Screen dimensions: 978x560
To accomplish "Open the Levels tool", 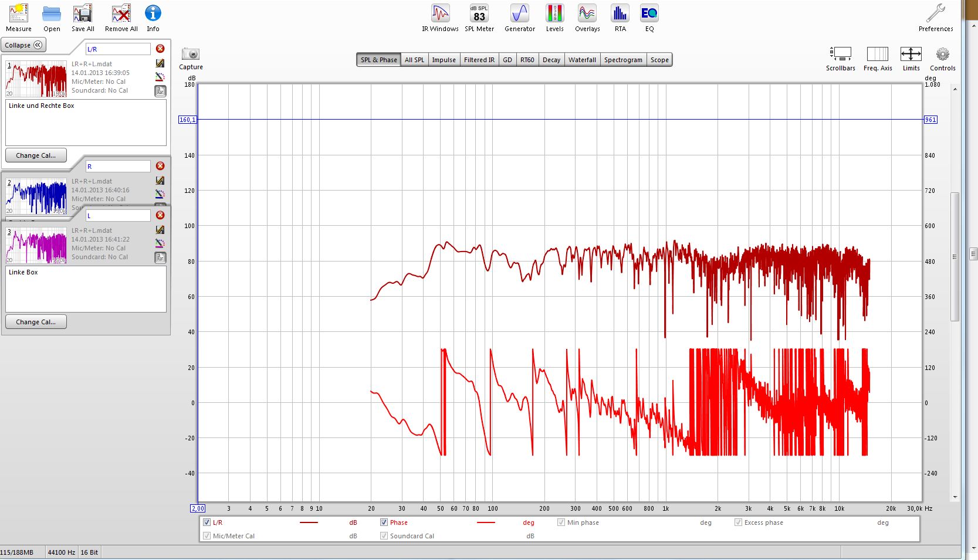I will tap(554, 18).
